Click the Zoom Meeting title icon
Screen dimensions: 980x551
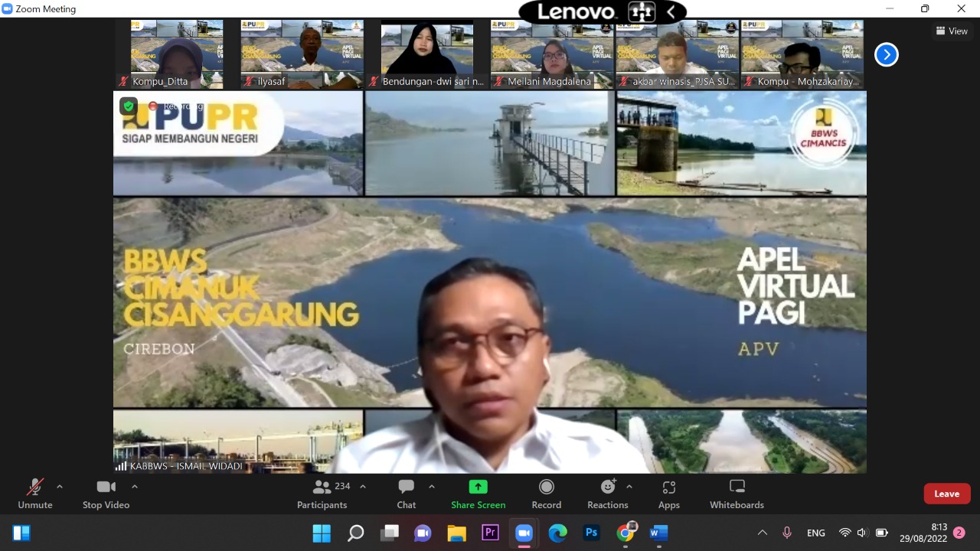8,9
